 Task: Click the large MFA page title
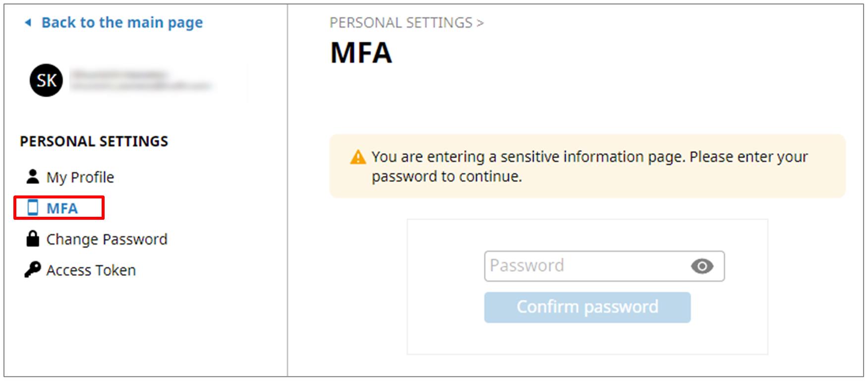click(x=361, y=53)
